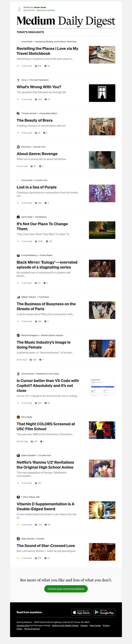Click the Paris street photo thumbnail
This screenshot has height=644, width=132.
102,310
